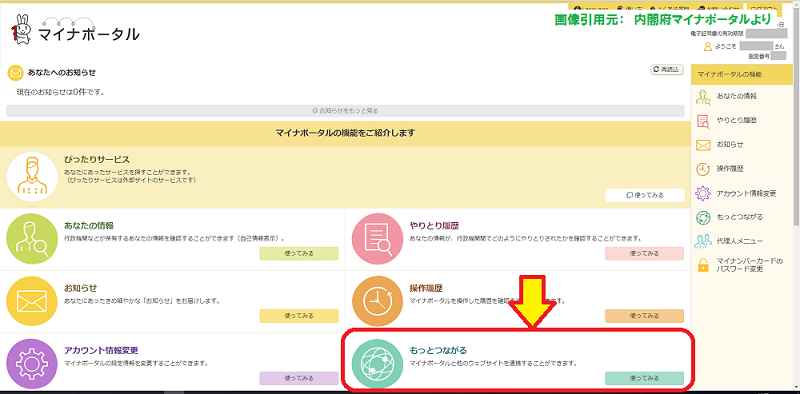Click 使ってみる for あなたの情報
Viewport: 800px width, 394px height.
(x=299, y=253)
